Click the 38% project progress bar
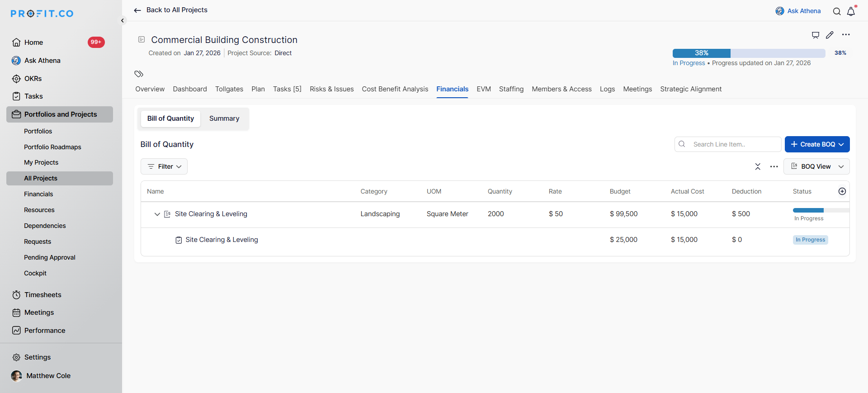 click(x=749, y=53)
